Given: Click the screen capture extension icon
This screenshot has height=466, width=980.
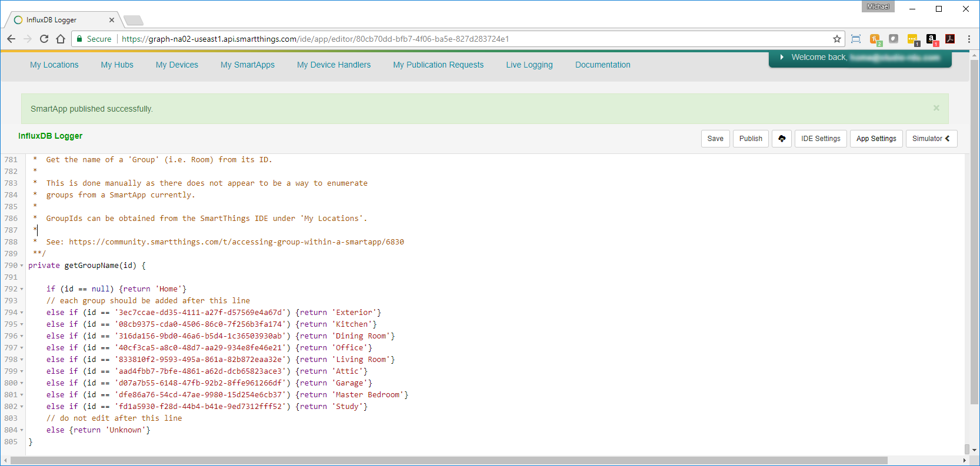Looking at the screenshot, I should 856,39.
